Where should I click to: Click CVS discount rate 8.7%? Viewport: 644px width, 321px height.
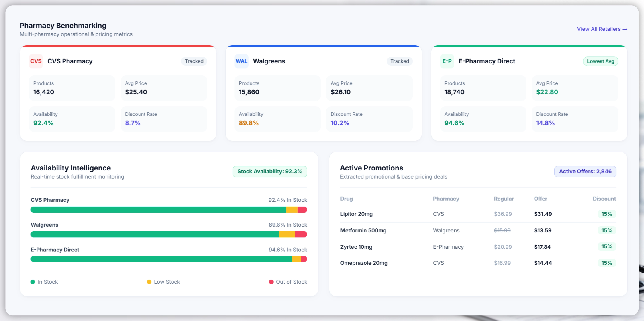pos(133,123)
